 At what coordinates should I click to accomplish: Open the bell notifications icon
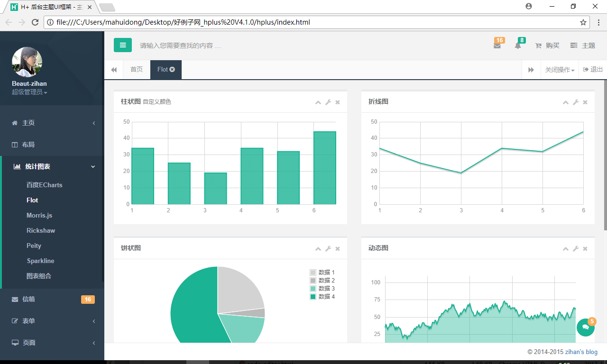tap(518, 45)
